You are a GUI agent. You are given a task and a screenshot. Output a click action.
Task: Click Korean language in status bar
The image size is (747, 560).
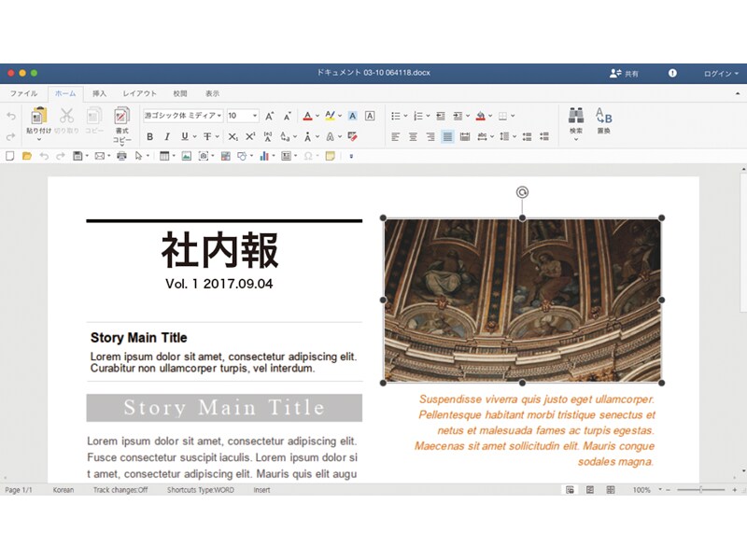pyautogui.click(x=63, y=490)
